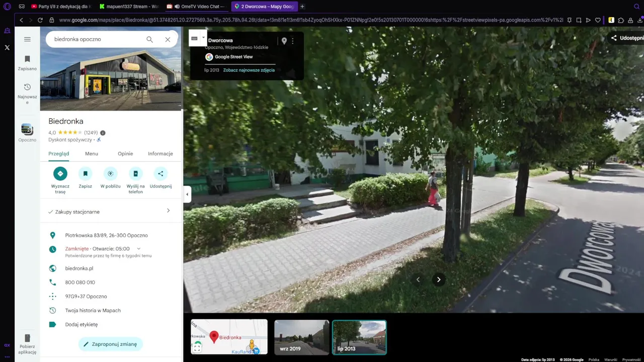
Task: Click Dodaj etykietę (add label)
Action: pos(82,325)
